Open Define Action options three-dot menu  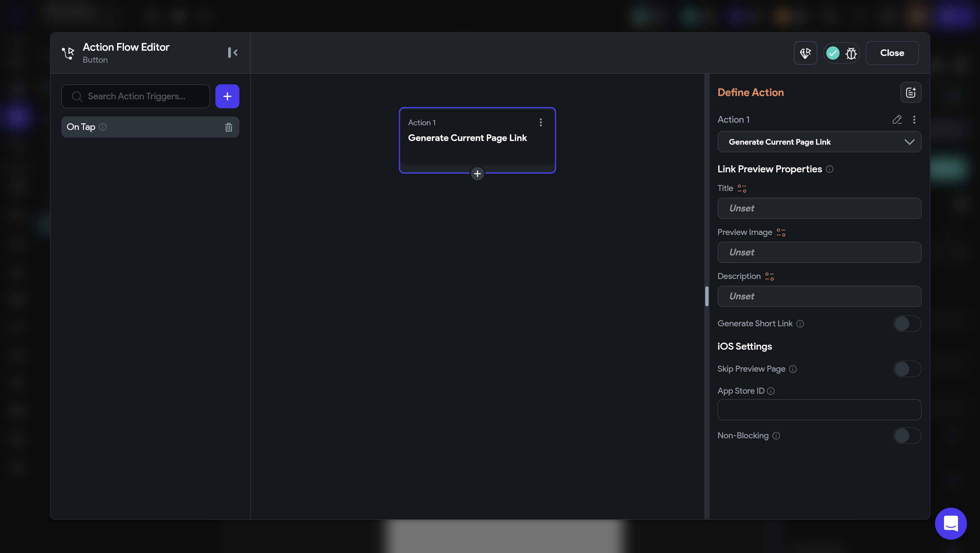point(914,119)
